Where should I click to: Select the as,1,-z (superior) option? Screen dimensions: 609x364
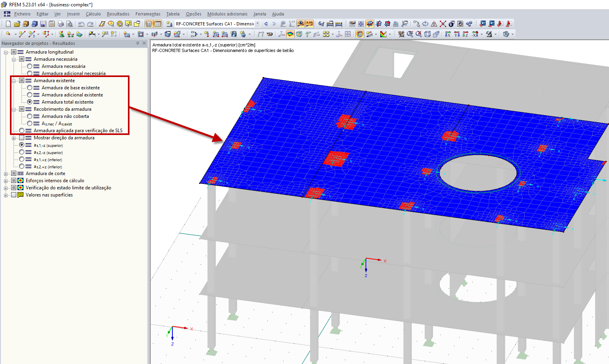[22, 145]
